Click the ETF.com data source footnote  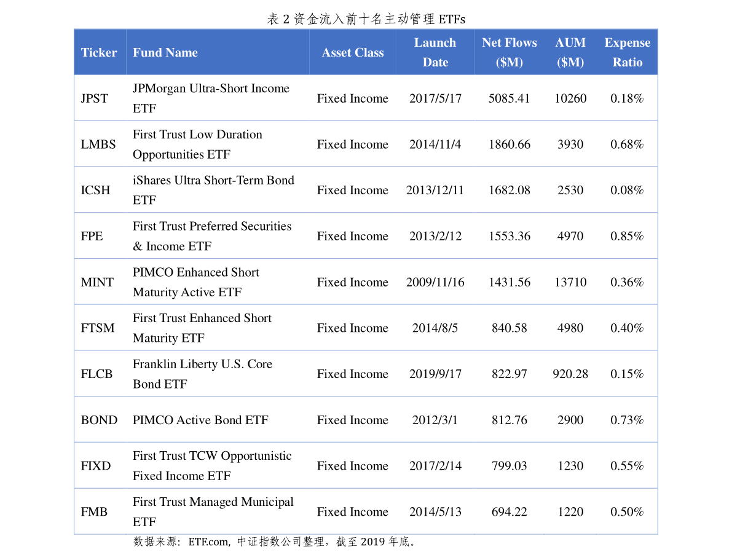(275, 542)
